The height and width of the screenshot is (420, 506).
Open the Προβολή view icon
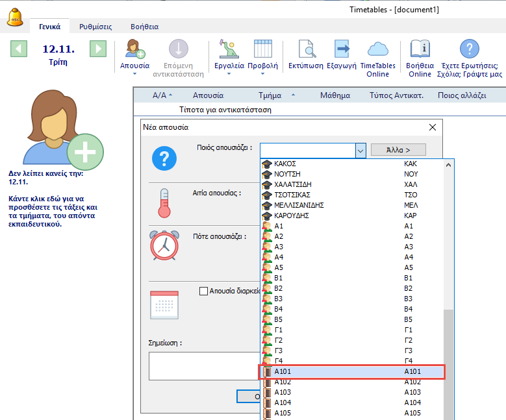[x=262, y=50]
